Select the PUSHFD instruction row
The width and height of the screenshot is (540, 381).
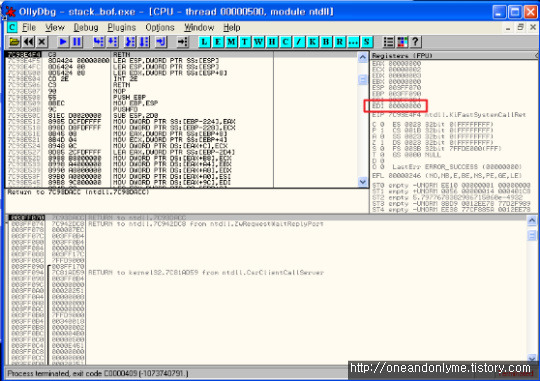click(x=140, y=109)
